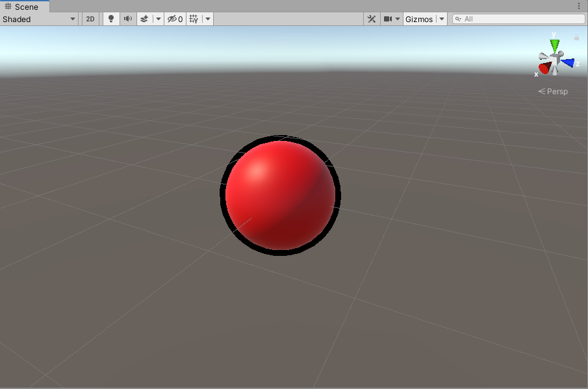Click green Y axis cone on gizmo
Image resolution: width=588 pixels, height=389 pixels.
(555, 45)
